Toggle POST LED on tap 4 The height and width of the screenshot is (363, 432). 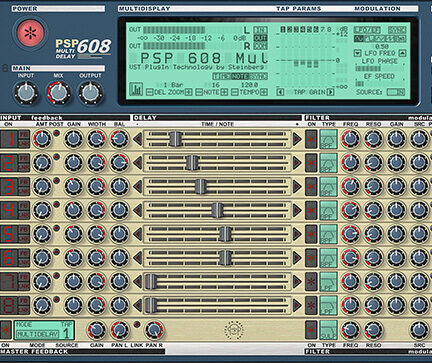[x=56, y=204]
